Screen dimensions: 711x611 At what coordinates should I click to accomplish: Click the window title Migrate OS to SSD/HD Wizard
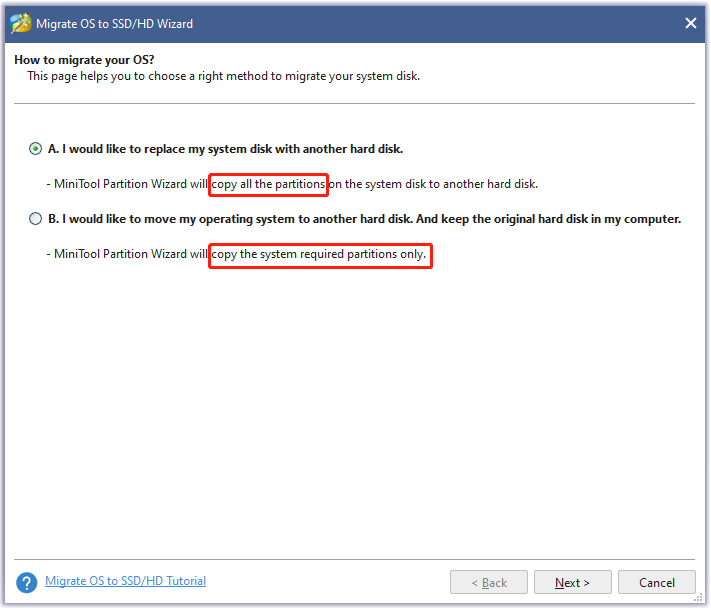(x=114, y=24)
